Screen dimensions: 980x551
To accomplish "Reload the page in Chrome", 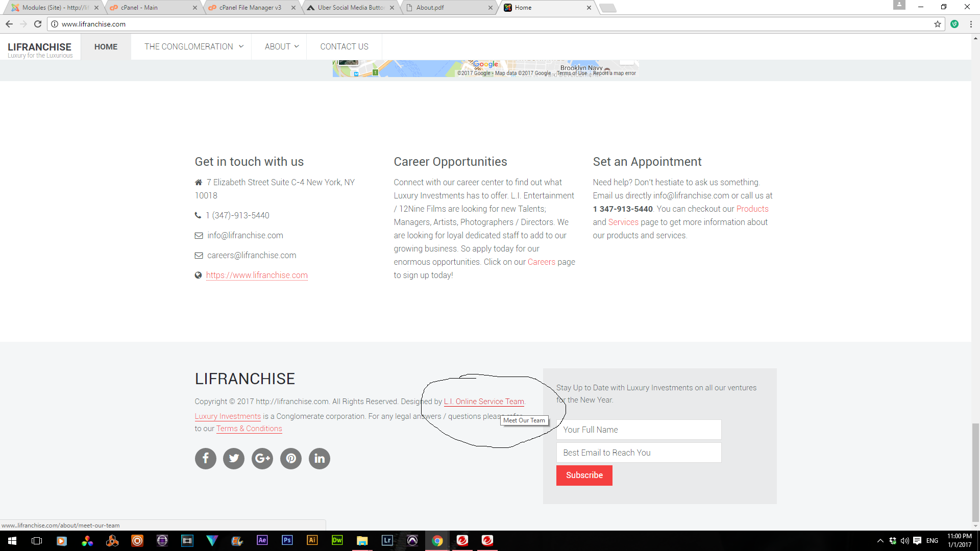I will point(38,24).
